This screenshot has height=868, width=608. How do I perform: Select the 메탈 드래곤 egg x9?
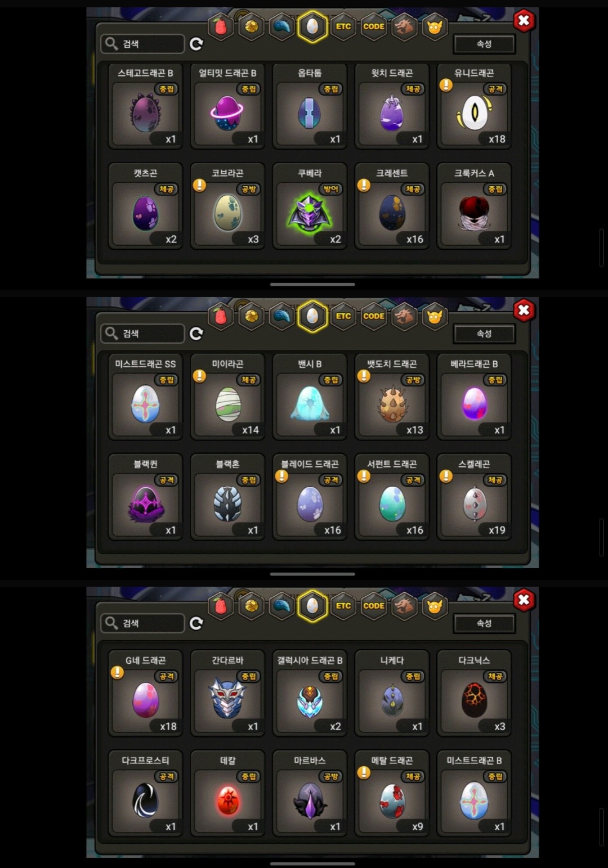pyautogui.click(x=392, y=794)
